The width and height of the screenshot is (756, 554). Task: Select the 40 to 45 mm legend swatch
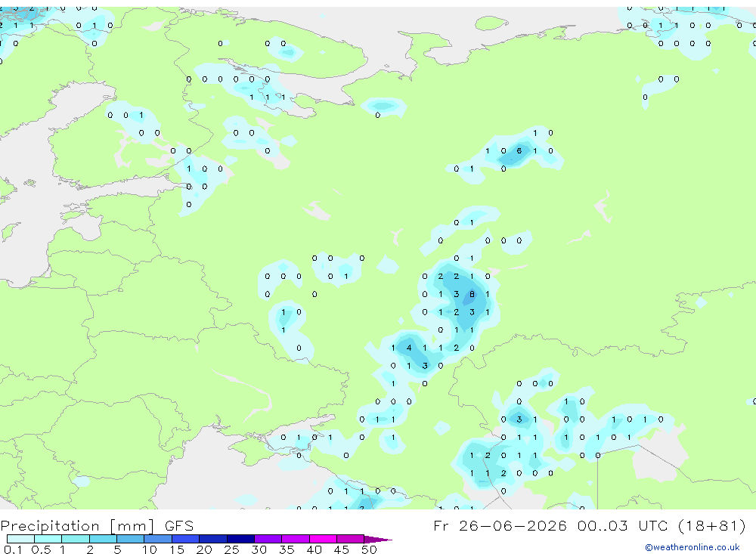[x=323, y=539]
